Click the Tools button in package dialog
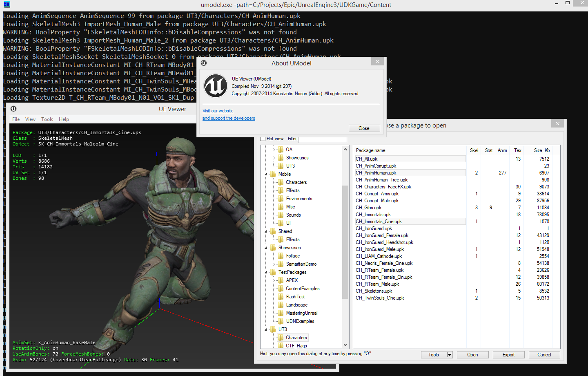Viewport: 588px width, 376px height. click(434, 355)
